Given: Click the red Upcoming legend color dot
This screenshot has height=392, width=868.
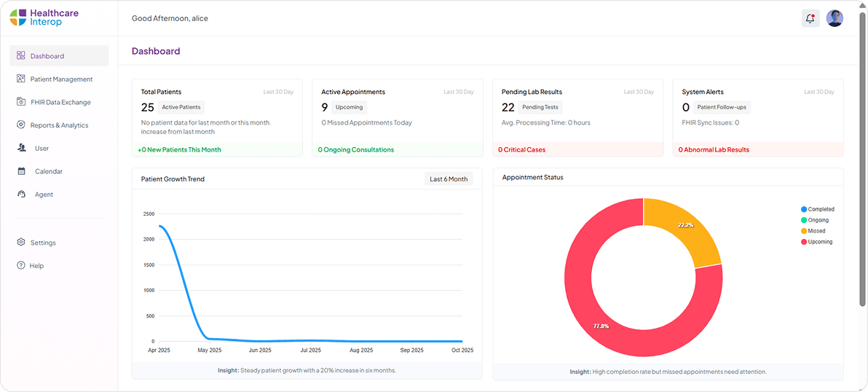Looking at the screenshot, I should click(804, 242).
